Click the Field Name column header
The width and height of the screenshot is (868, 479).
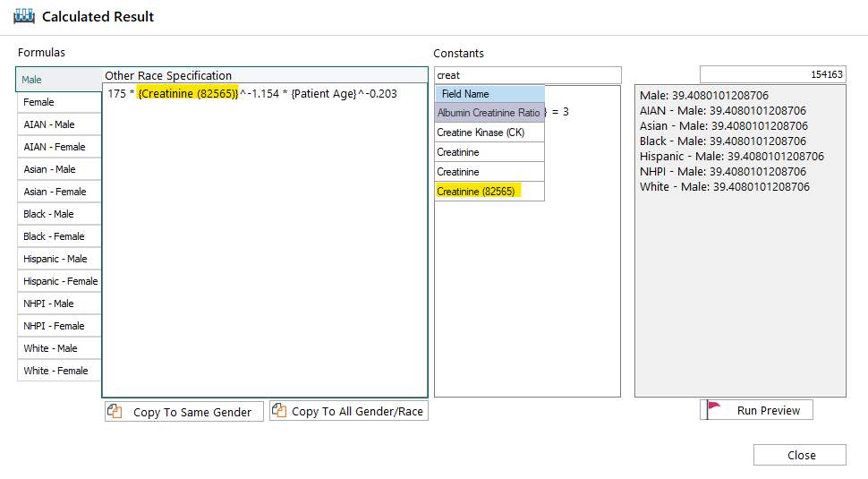[489, 94]
